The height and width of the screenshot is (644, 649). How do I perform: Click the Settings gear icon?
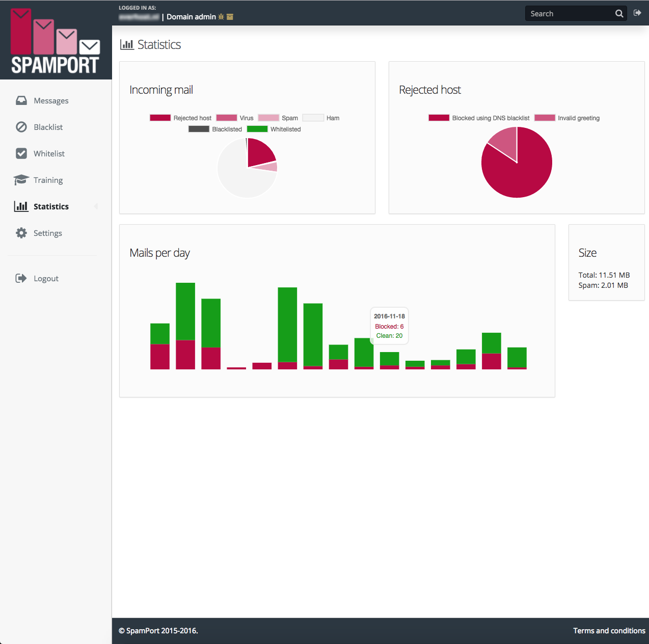(x=21, y=233)
